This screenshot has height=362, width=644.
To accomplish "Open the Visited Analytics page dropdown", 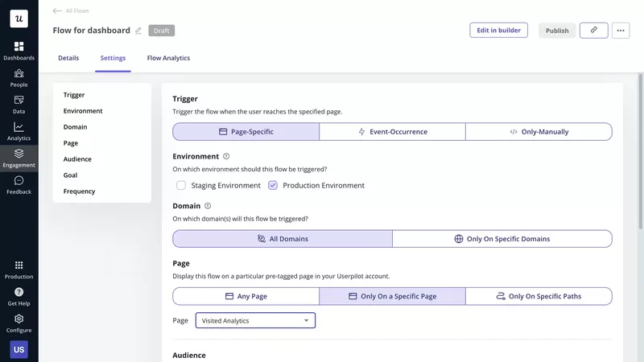I will (x=255, y=320).
